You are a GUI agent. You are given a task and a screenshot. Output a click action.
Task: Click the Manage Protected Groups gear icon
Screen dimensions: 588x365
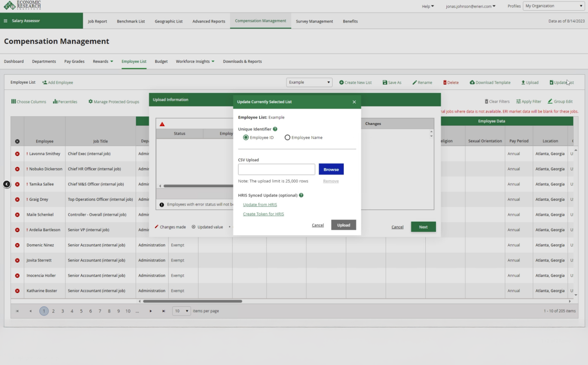coord(91,102)
